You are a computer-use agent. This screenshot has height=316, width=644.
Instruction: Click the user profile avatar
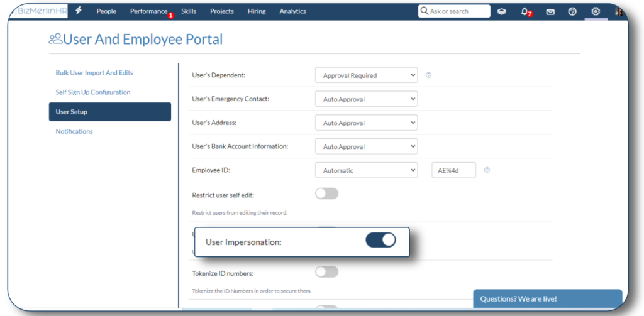(619, 11)
